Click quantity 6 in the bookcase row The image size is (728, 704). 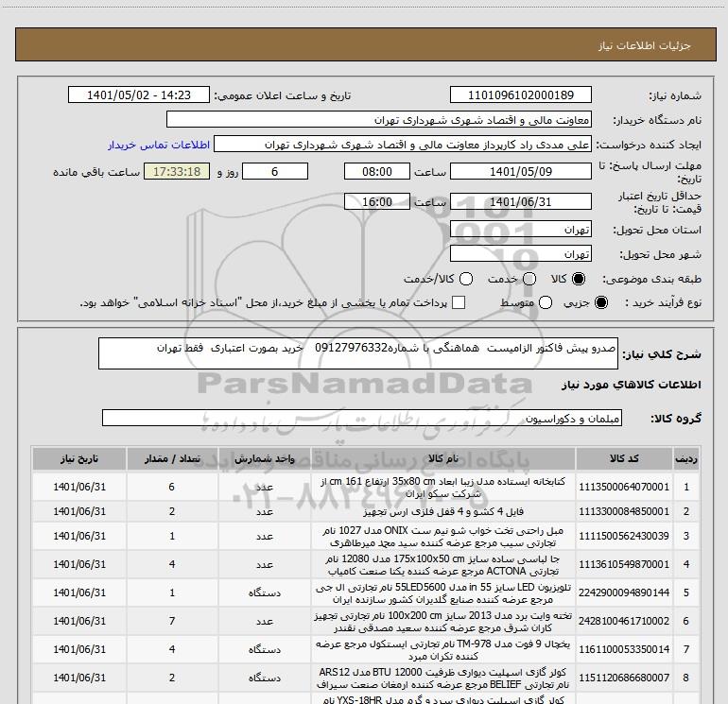[x=172, y=487]
